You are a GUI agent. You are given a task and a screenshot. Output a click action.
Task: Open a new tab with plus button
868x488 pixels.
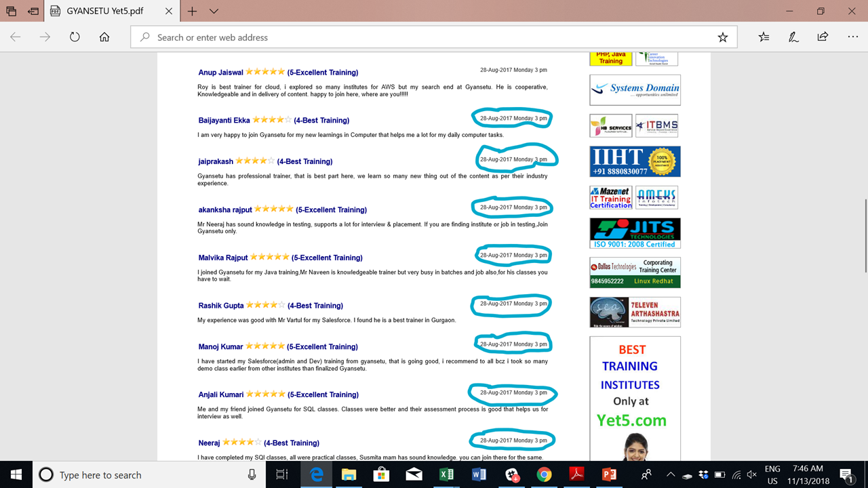pyautogui.click(x=193, y=11)
